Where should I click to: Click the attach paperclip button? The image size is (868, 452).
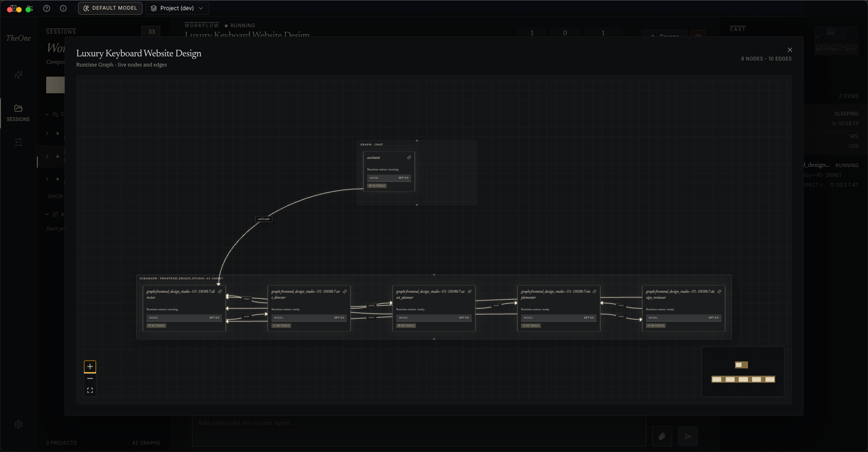tap(662, 436)
